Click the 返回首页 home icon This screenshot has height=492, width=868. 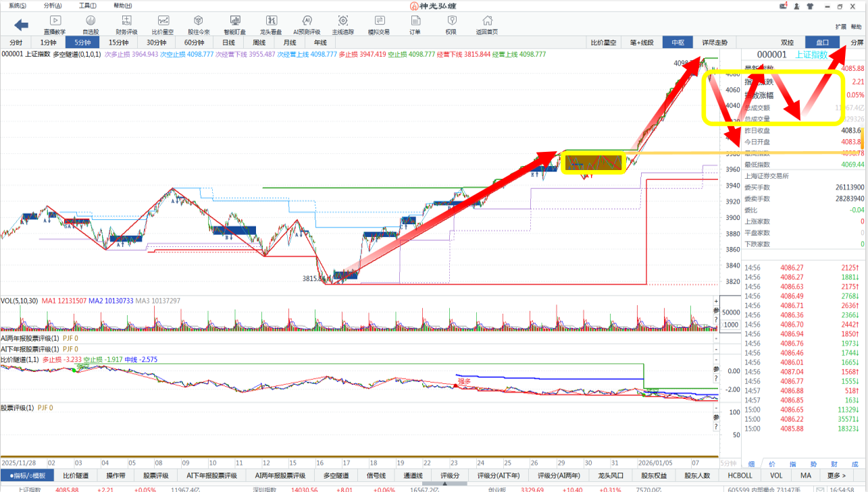click(x=486, y=25)
